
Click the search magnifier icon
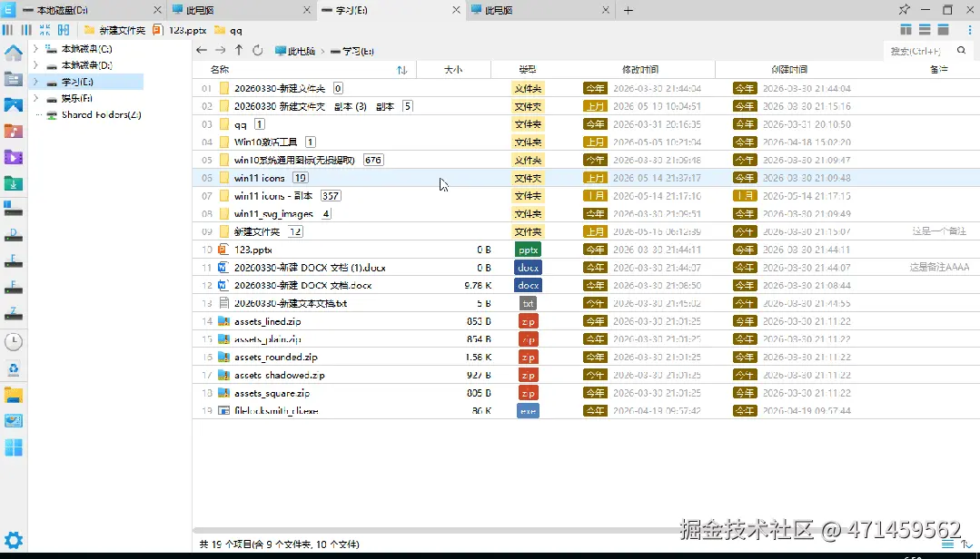(961, 51)
